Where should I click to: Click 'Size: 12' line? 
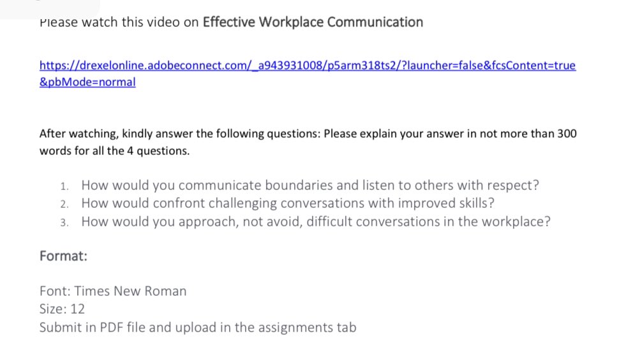[62, 309]
